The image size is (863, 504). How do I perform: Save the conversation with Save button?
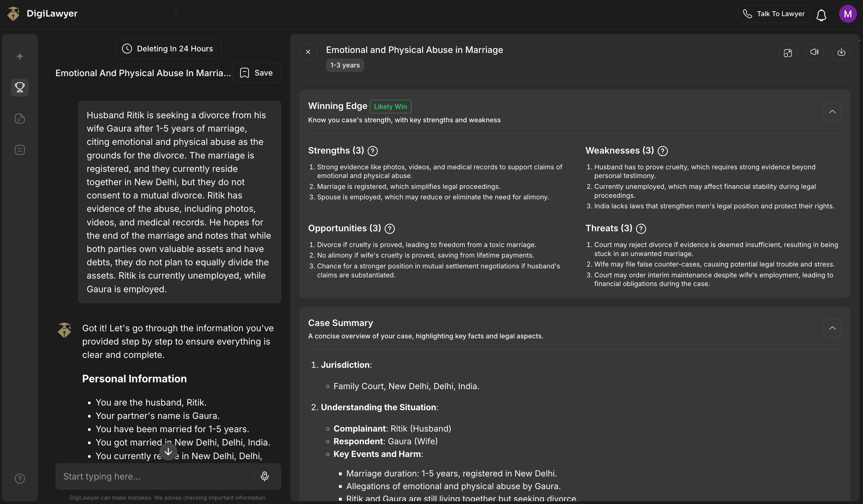pos(257,72)
